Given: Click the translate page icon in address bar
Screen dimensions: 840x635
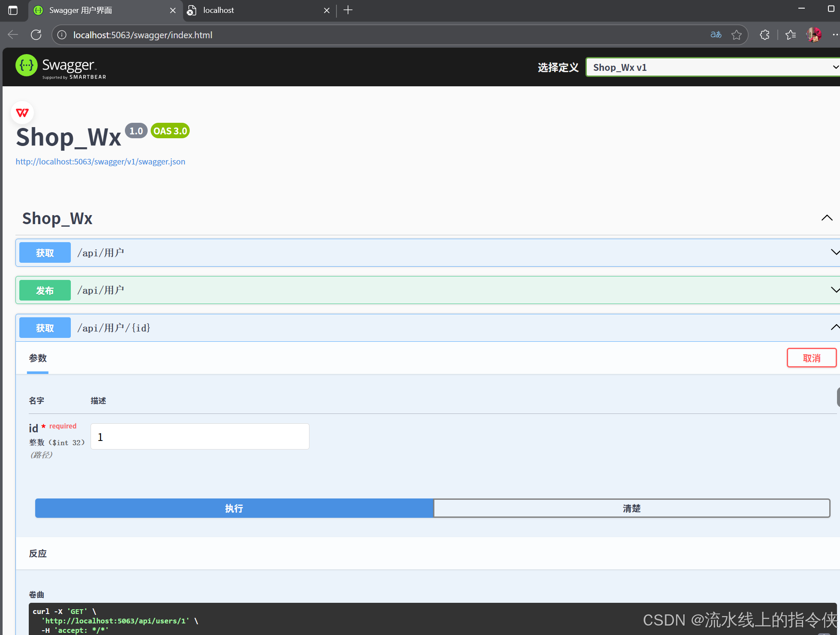Looking at the screenshot, I should point(716,35).
